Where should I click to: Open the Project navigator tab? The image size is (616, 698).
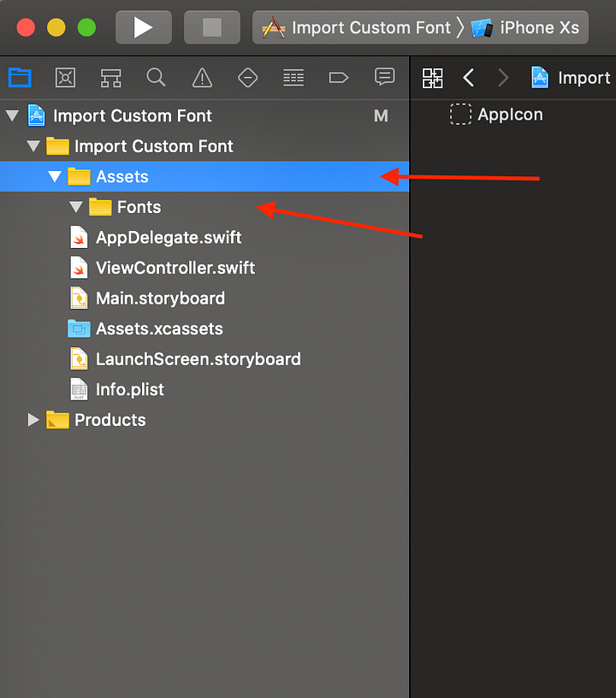pos(20,78)
